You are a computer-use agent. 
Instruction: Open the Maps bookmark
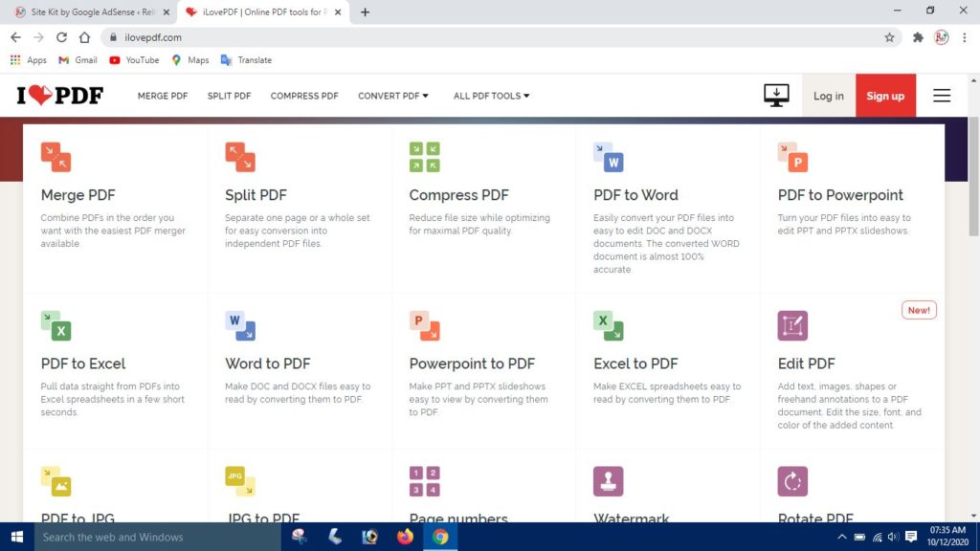[190, 60]
